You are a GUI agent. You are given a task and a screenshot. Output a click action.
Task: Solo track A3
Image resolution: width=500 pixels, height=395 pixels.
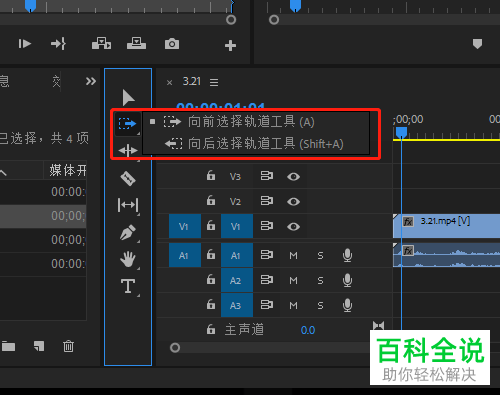[x=320, y=305]
